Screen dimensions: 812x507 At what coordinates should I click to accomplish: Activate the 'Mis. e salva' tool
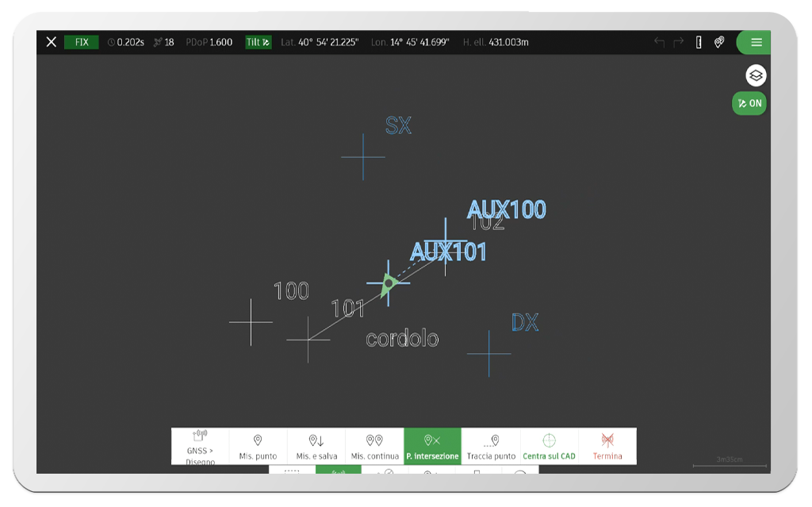click(x=318, y=446)
